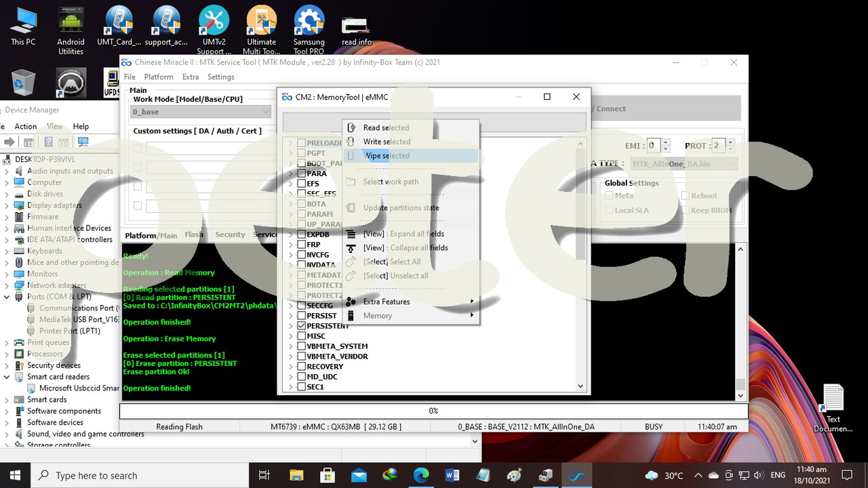868x488 pixels.
Task: Open Ultimate Multi Tool desktop shortcut
Action: point(261,31)
